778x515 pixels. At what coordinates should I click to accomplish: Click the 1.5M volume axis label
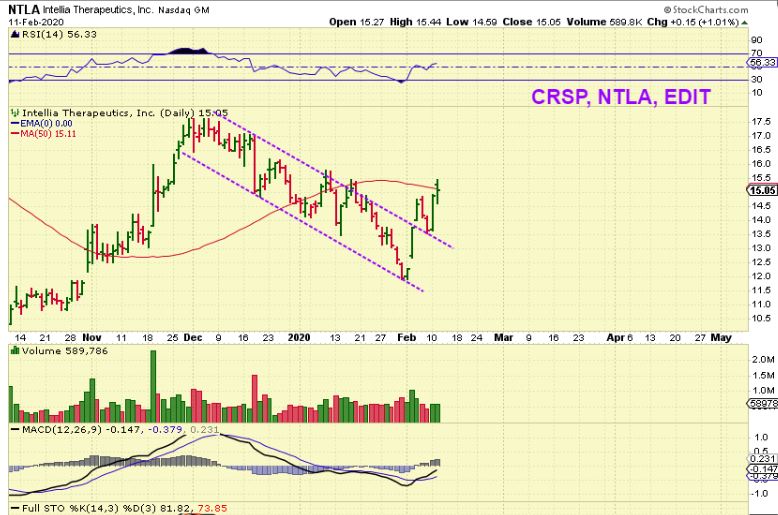(x=763, y=375)
